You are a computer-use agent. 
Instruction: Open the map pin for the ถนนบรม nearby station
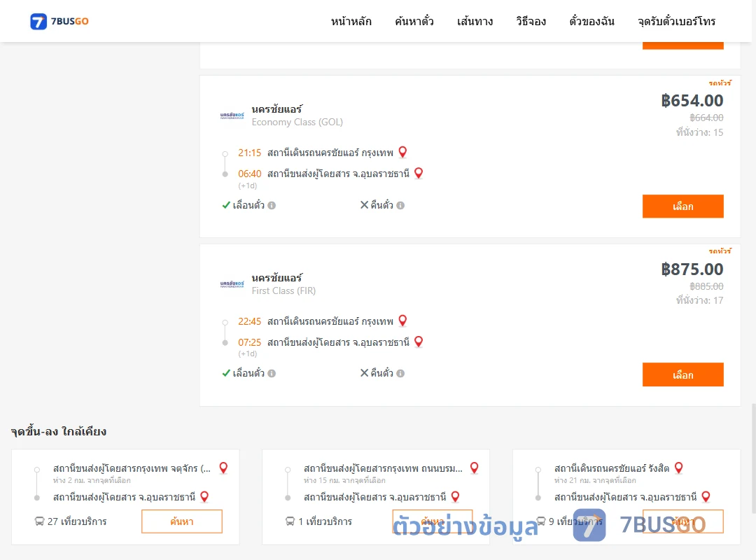(x=475, y=468)
